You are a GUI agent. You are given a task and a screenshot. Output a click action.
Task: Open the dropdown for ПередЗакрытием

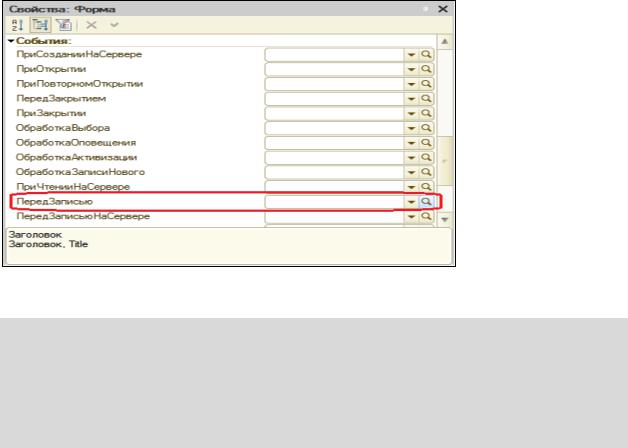pos(411,99)
